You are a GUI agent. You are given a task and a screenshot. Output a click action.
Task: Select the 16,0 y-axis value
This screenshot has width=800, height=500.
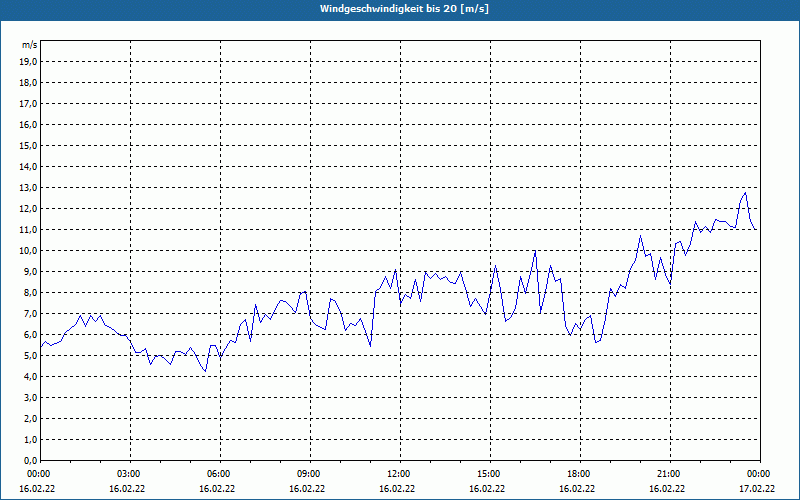pos(28,124)
